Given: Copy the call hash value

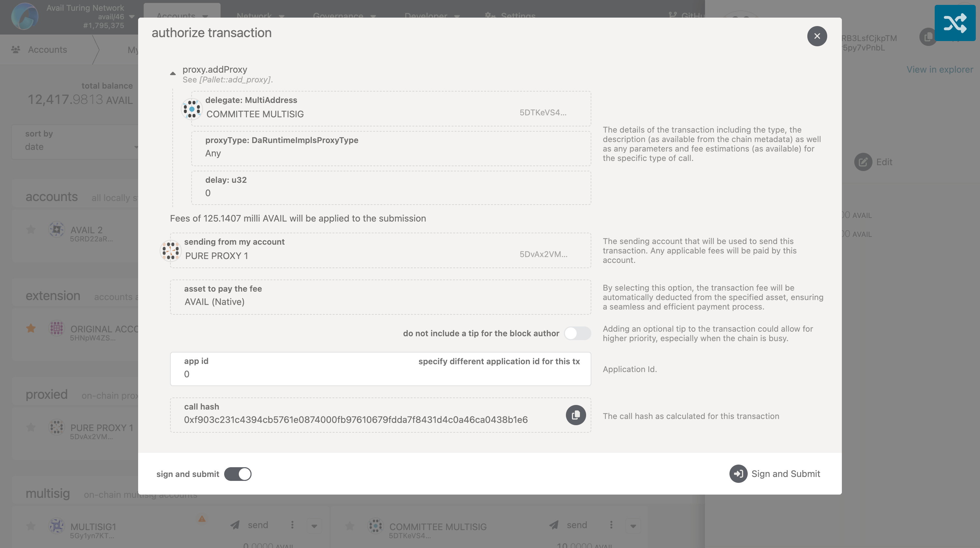Looking at the screenshot, I should tap(576, 415).
